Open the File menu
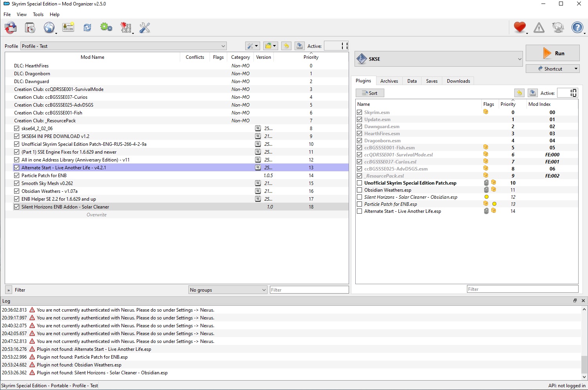 click(x=7, y=15)
